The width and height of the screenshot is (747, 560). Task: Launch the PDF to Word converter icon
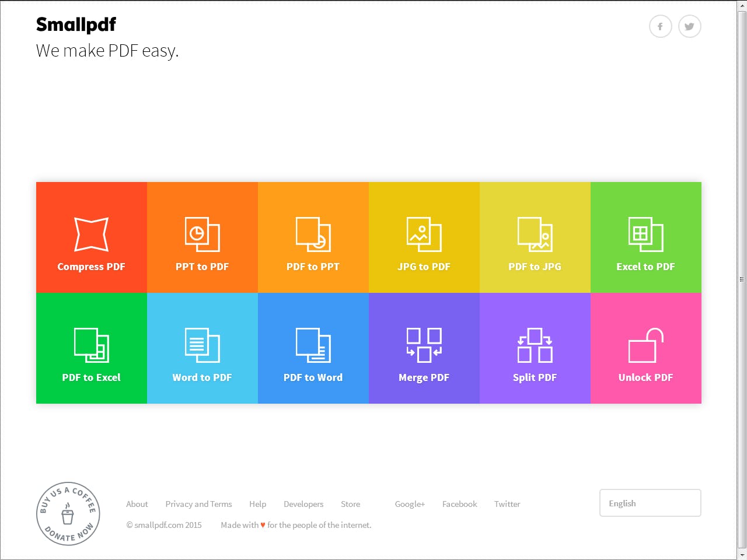313,345
